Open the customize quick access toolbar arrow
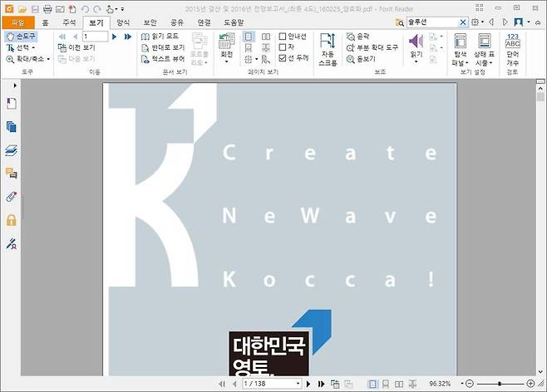Screen dimensions: 547x392 pos(122,9)
